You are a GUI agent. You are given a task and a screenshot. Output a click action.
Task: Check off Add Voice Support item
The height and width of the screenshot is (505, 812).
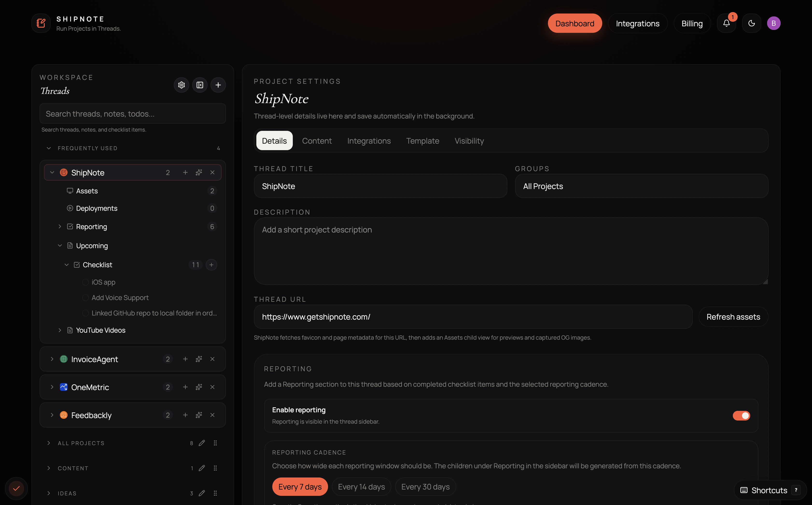[85, 298]
